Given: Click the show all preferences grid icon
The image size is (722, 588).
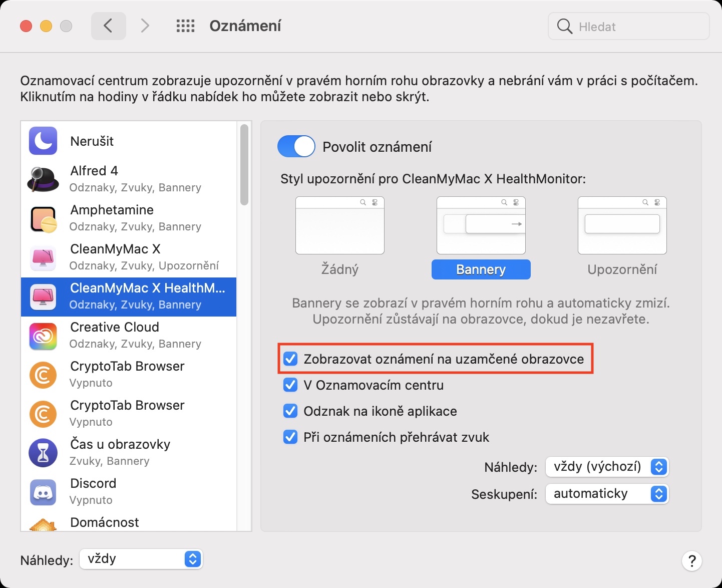Looking at the screenshot, I should click(185, 26).
